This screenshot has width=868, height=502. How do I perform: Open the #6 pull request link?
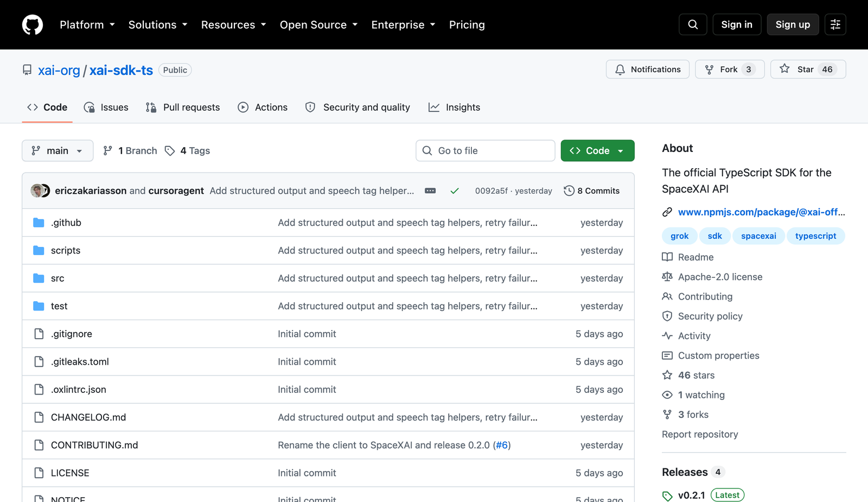pos(502,445)
